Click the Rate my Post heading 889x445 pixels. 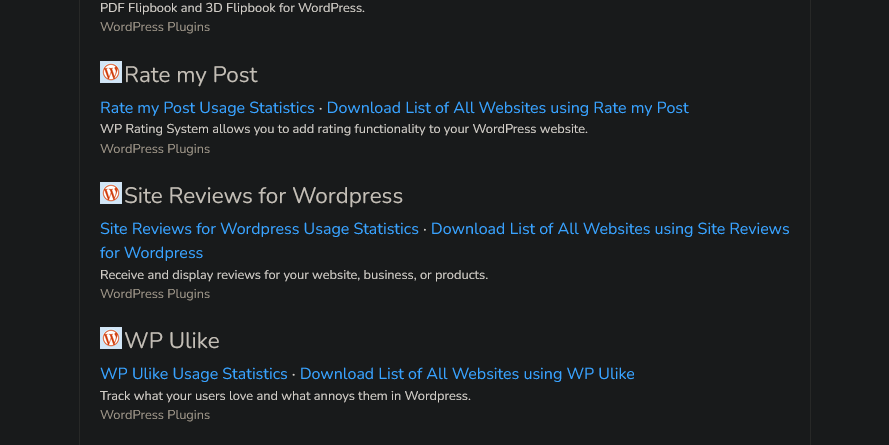tap(190, 75)
